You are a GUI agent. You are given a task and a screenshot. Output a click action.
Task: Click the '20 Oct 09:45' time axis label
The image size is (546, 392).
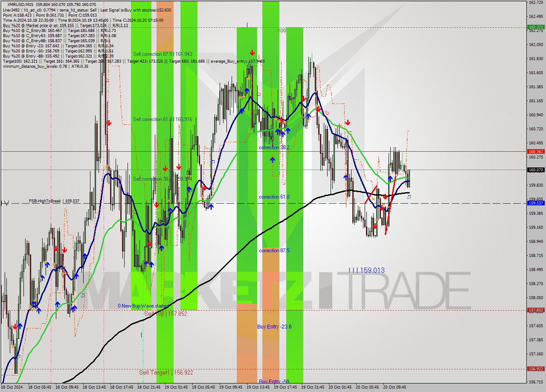pyautogui.click(x=395, y=387)
